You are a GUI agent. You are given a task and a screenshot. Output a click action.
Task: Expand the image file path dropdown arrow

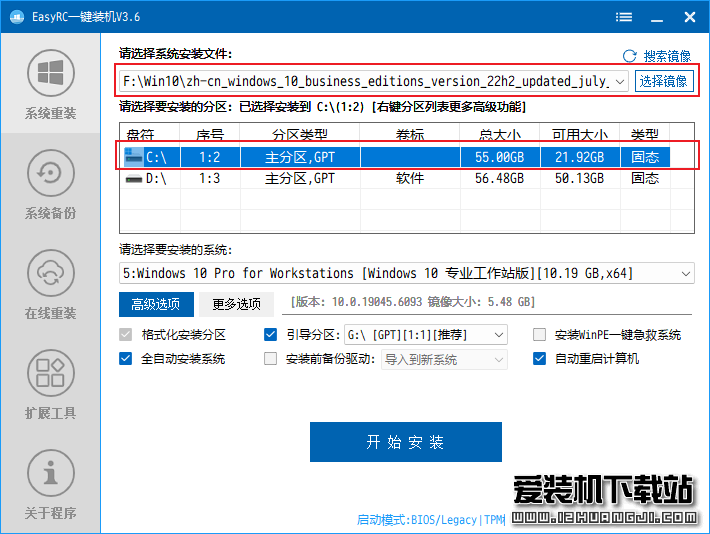620,82
